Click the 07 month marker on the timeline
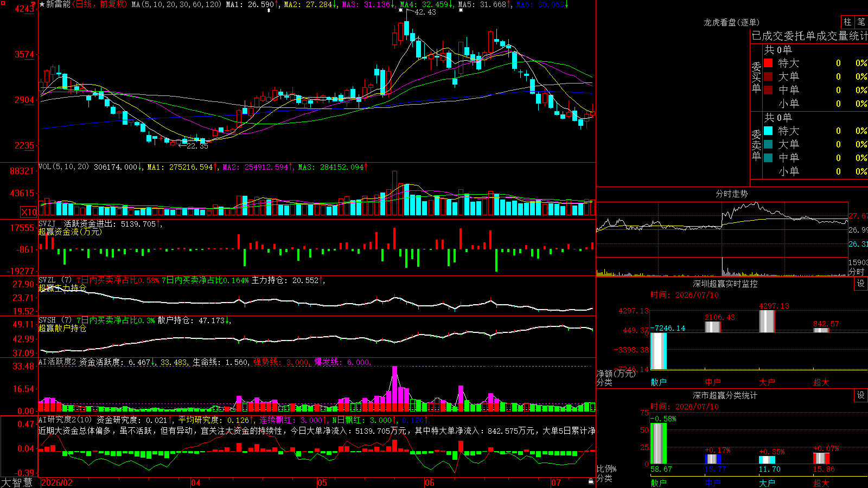Viewport: 868px width, 488px height. (556, 483)
